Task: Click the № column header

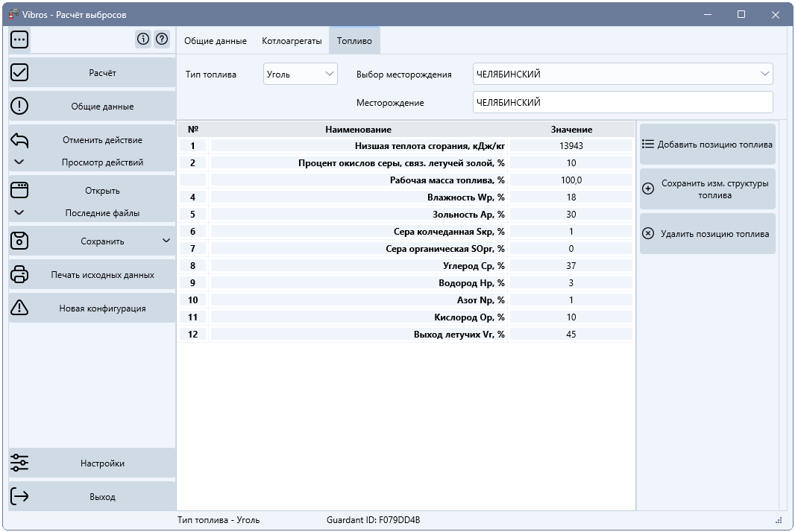Action: [192, 129]
